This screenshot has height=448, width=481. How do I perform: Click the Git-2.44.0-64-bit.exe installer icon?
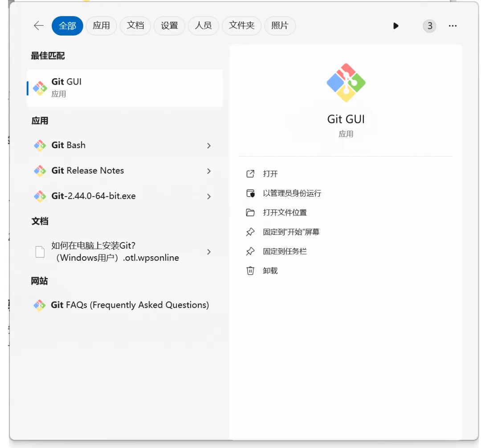click(x=40, y=196)
